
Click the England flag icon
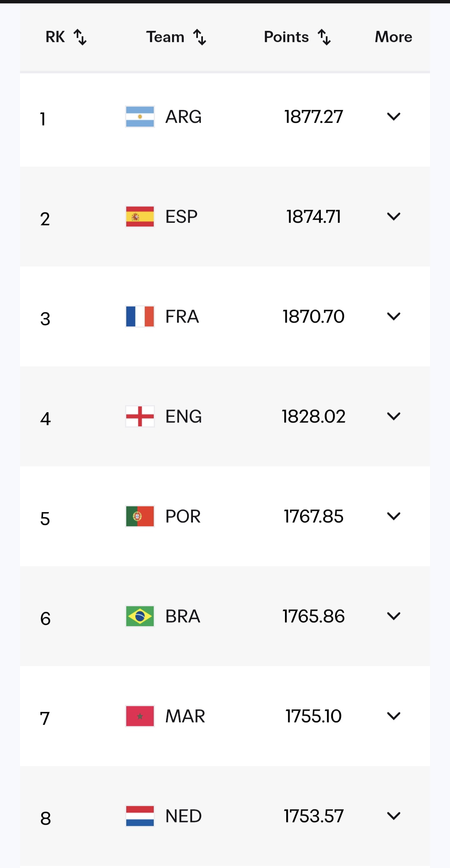tap(140, 416)
